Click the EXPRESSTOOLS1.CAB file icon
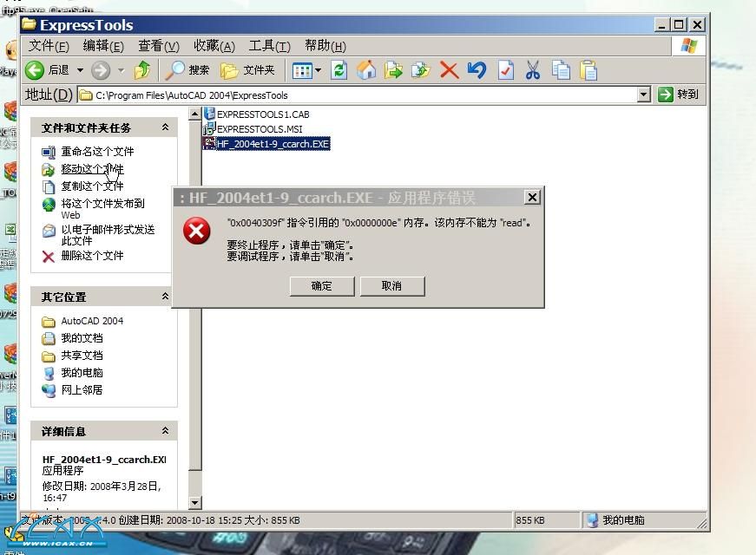The image size is (756, 555). pyautogui.click(x=209, y=114)
